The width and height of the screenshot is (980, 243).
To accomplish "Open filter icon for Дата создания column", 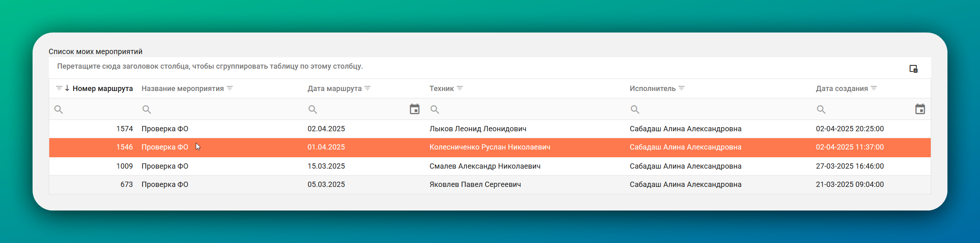I will 874,88.
